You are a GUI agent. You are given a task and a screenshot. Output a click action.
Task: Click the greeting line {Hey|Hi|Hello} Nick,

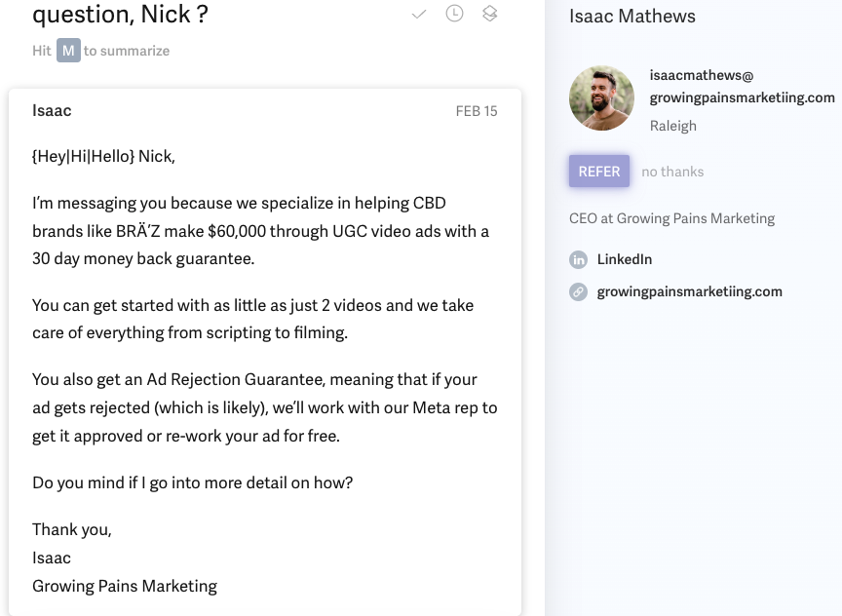[103, 156]
